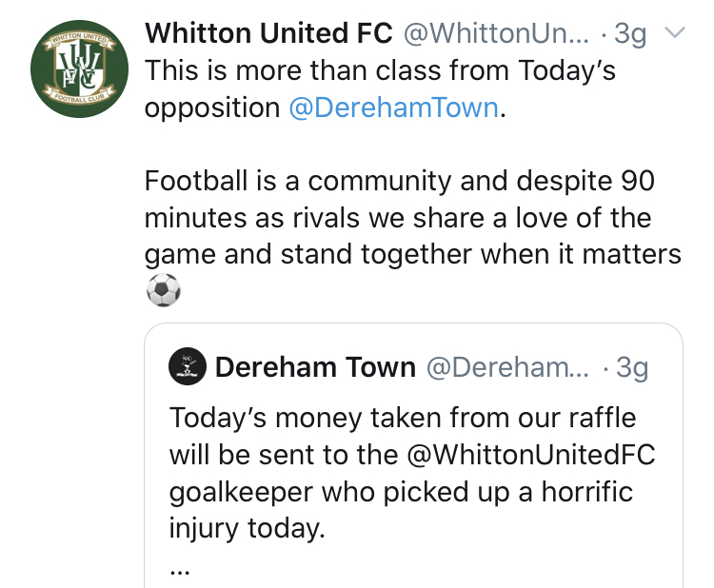Click the "Whitton United FC" display name
Image resolution: width=714 pixels, height=588 pixels.
pos(268,34)
